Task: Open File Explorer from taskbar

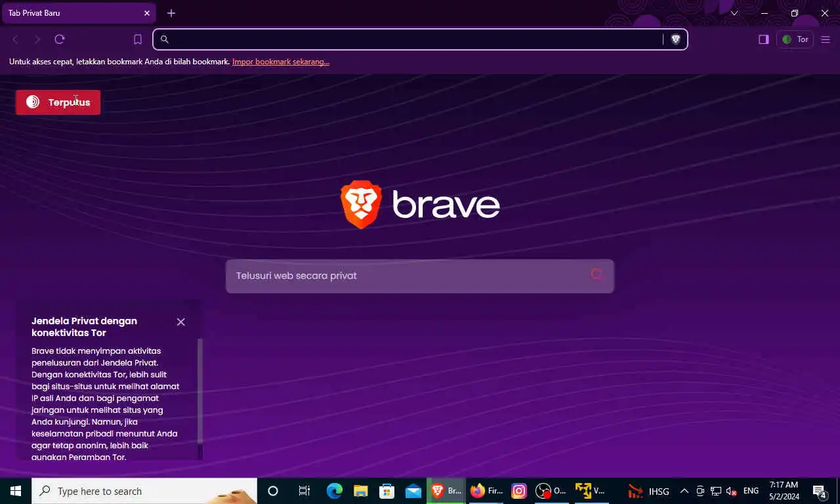Action: point(361,491)
